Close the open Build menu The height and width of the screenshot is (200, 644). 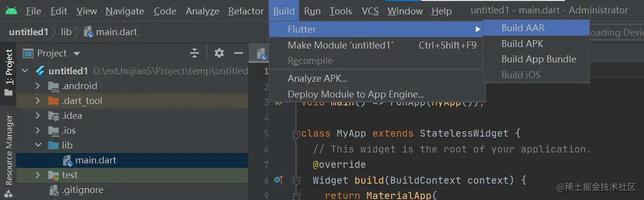pos(284,11)
